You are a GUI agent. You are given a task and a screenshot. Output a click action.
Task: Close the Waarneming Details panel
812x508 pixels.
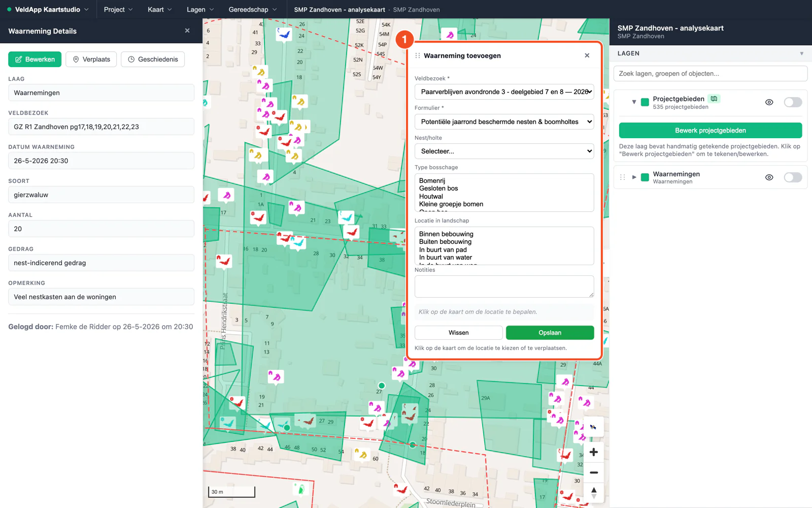187,31
